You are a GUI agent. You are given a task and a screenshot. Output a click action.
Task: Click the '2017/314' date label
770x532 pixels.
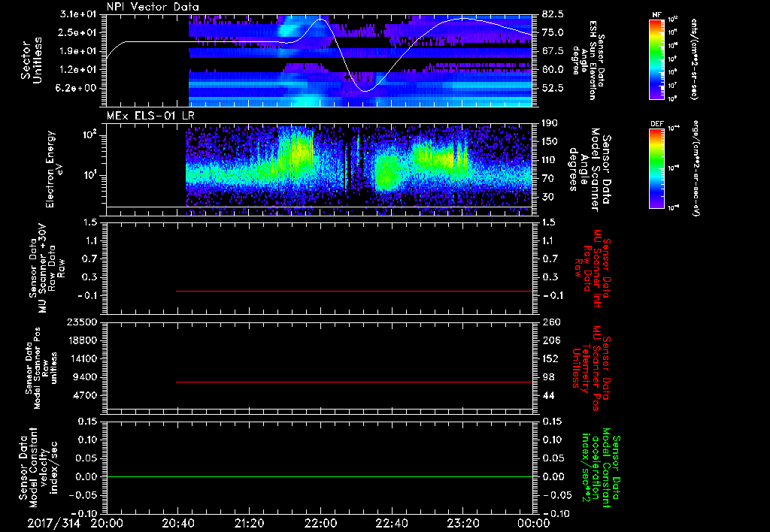[x=53, y=523]
